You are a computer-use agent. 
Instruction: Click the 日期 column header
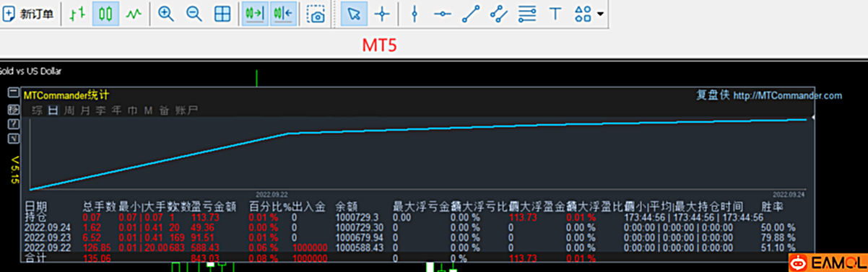point(35,206)
